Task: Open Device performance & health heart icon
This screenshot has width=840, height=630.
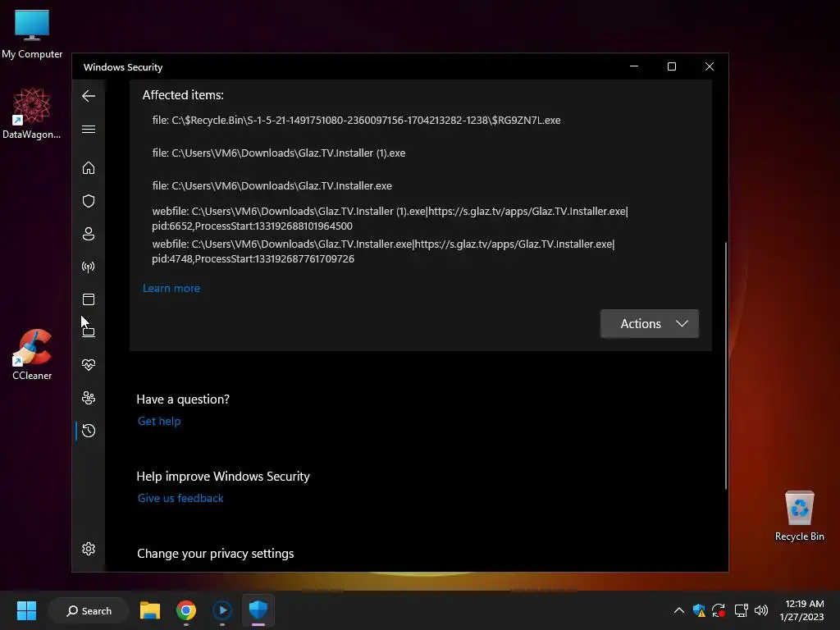Action: [89, 365]
